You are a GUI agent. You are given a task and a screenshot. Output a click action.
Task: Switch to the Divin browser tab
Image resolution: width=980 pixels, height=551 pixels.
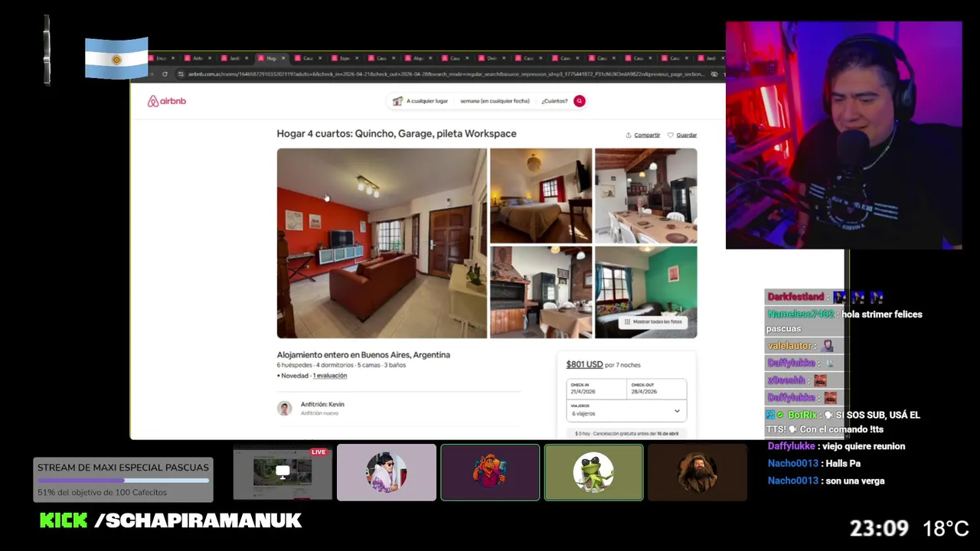pyautogui.click(x=492, y=58)
